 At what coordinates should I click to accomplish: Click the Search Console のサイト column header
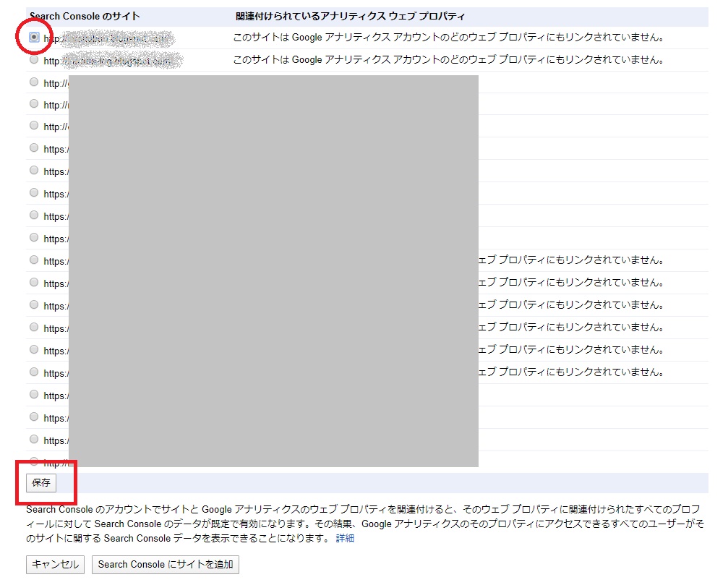[x=85, y=16]
